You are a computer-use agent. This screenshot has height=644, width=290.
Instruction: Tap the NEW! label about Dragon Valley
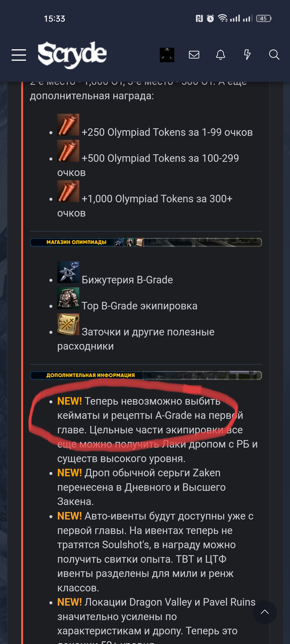tap(70, 602)
